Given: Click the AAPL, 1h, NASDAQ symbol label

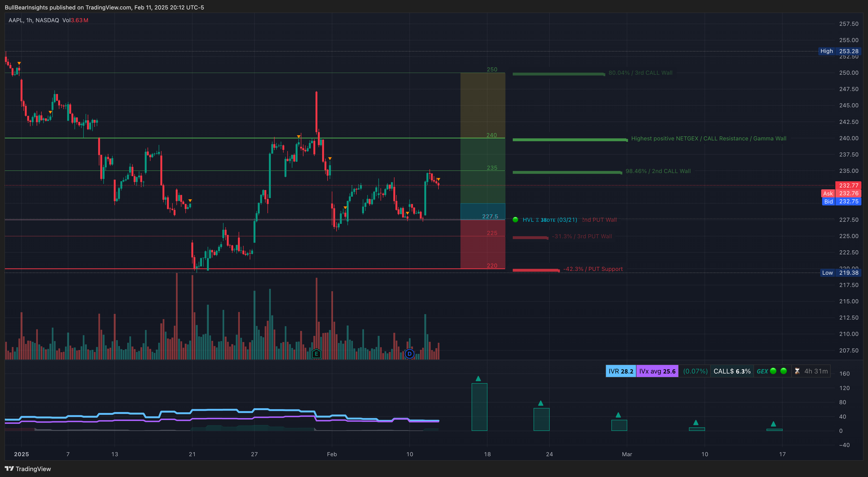Looking at the screenshot, I should pos(34,20).
